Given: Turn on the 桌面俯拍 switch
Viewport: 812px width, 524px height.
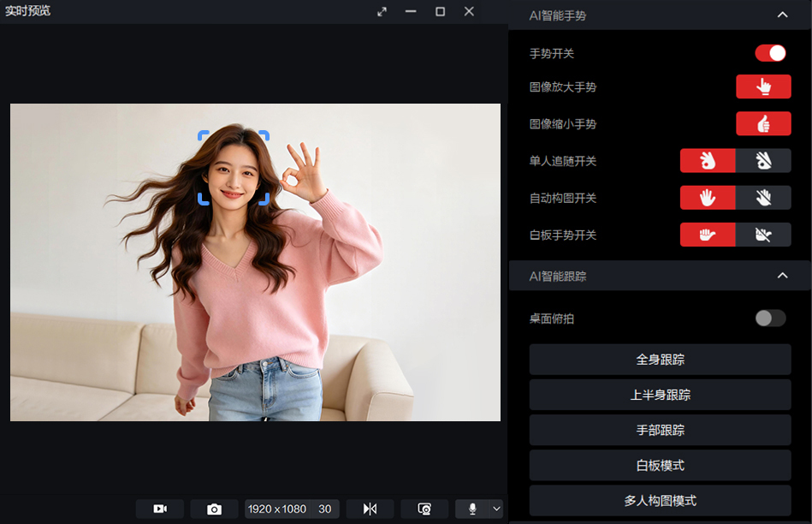Looking at the screenshot, I should click(771, 318).
